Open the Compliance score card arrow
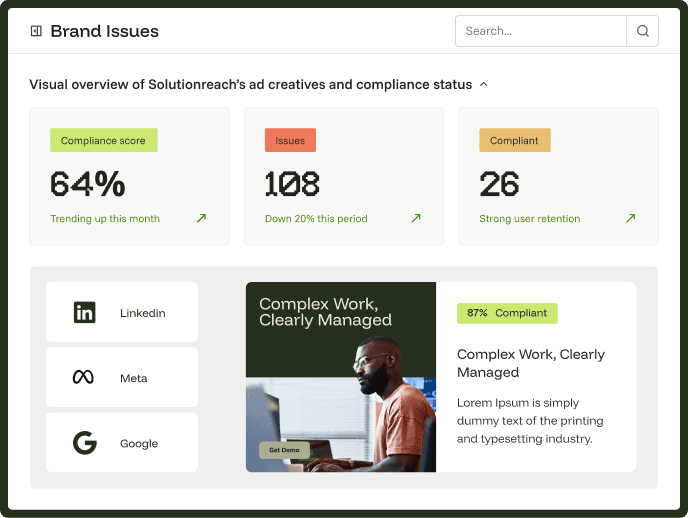 (201, 218)
